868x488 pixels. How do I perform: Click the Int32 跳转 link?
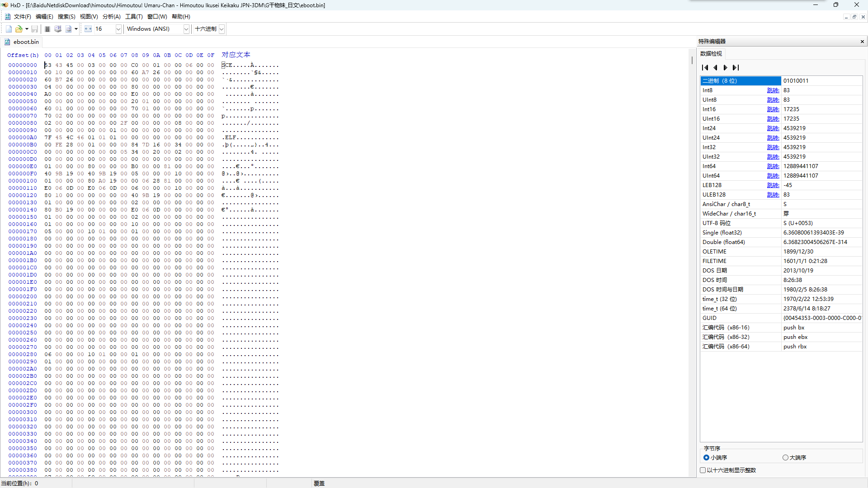coord(773,147)
